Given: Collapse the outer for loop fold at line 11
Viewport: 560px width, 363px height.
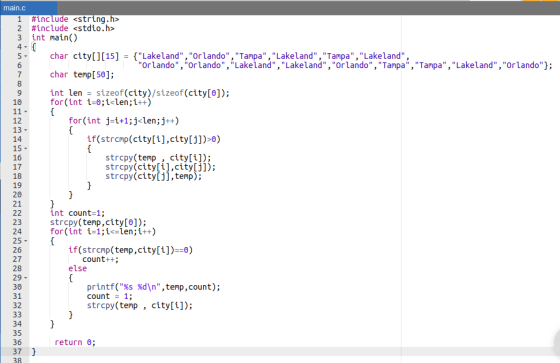Looking at the screenshot, I should tap(25, 112).
